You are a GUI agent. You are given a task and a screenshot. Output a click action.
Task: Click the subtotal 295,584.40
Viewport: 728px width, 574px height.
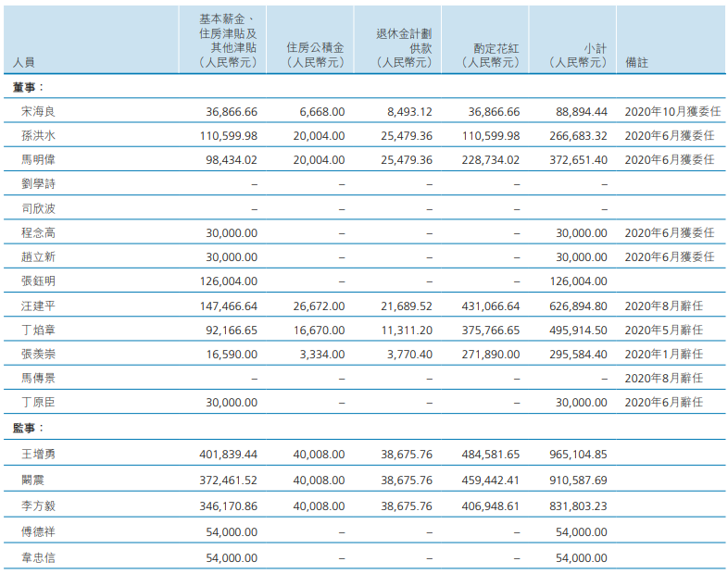coord(579,355)
